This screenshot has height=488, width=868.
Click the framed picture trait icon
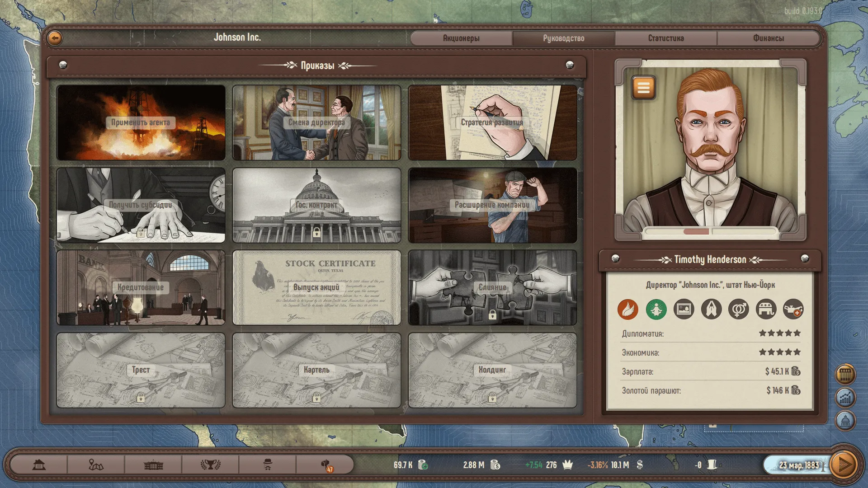click(684, 310)
